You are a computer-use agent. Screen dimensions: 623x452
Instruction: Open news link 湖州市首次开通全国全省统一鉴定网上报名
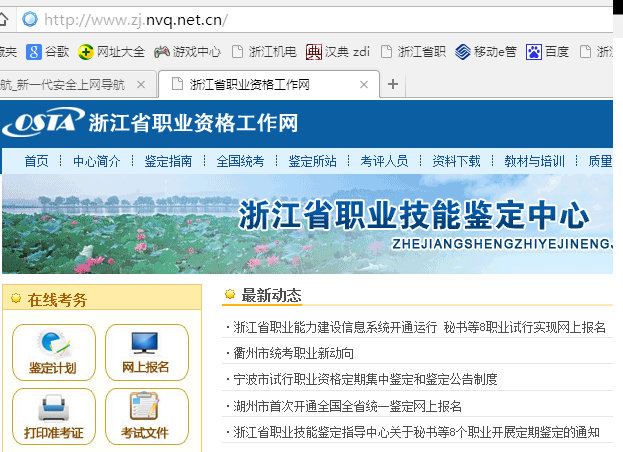tap(347, 406)
